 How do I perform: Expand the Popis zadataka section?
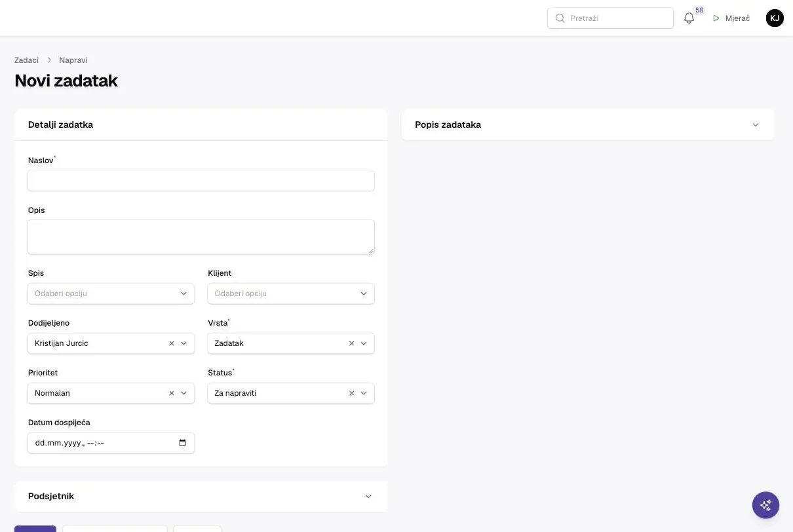pos(588,124)
